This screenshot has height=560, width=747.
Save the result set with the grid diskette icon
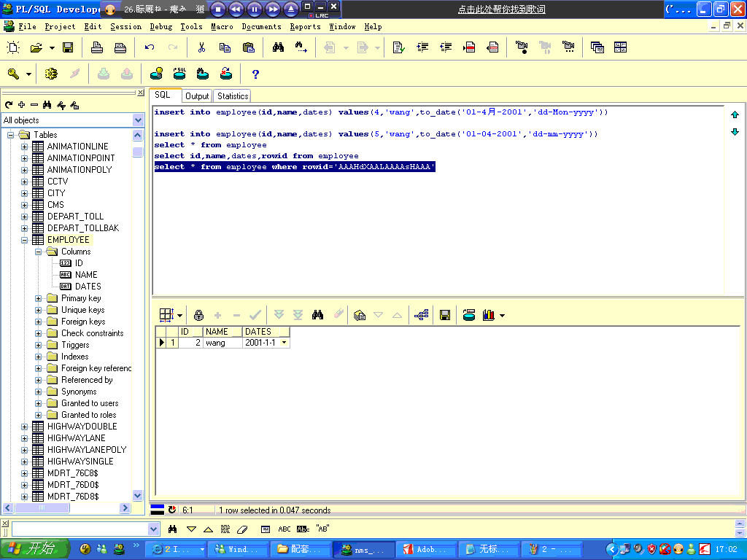(445, 315)
